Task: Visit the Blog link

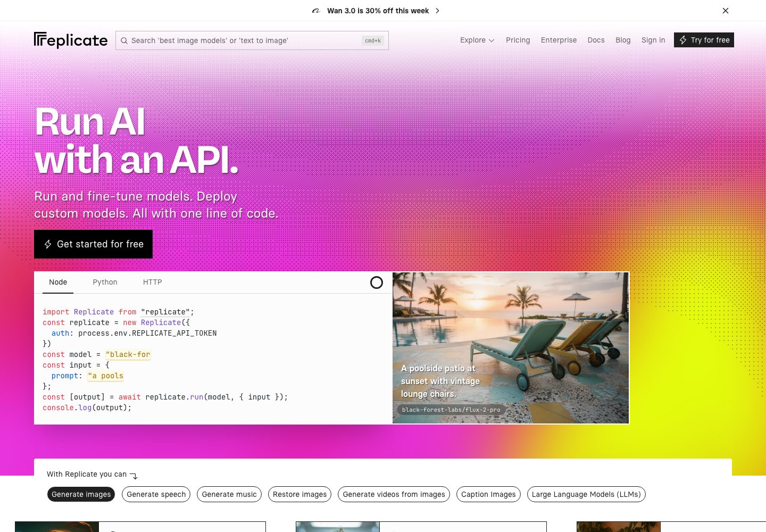Action: [x=623, y=40]
